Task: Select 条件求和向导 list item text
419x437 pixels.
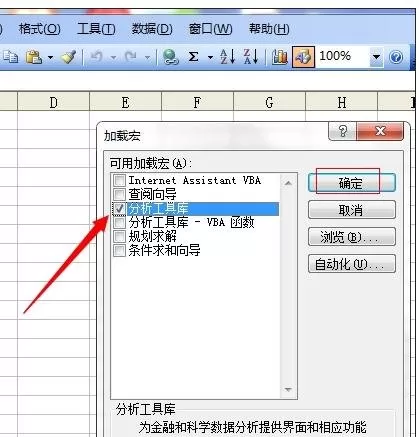Action: 165,250
